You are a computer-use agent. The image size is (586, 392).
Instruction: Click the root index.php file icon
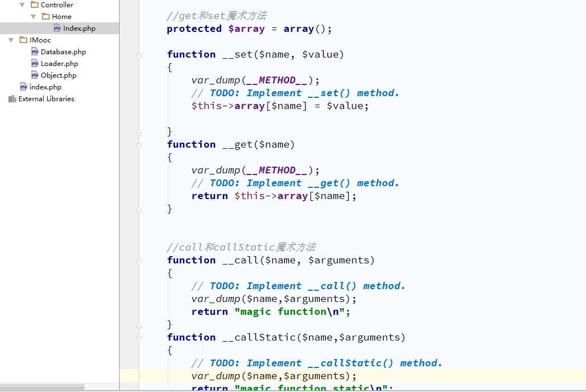click(x=23, y=87)
